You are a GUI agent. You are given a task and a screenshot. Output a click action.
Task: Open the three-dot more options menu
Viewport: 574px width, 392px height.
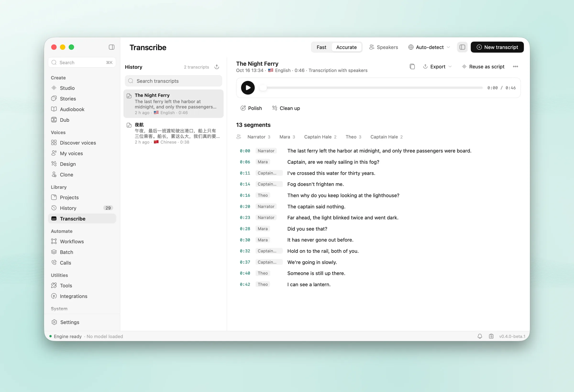click(515, 66)
